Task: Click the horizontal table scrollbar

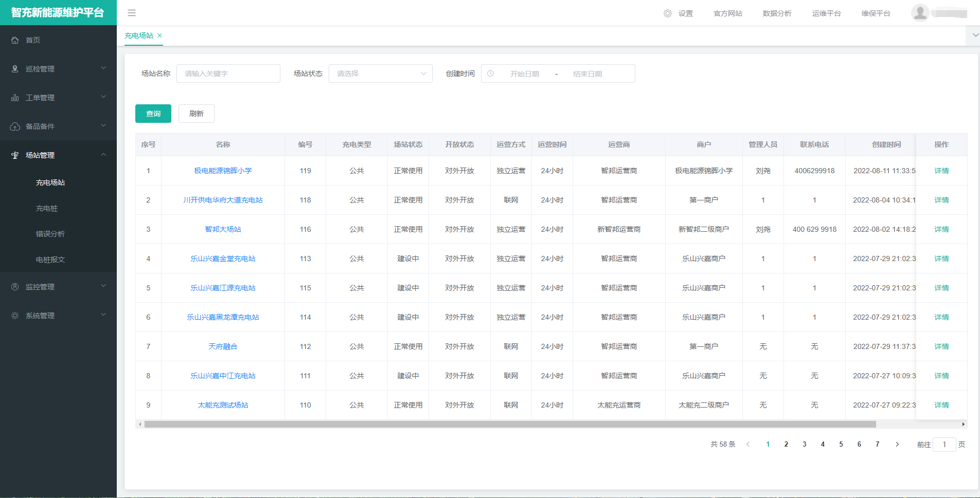Action: [509, 425]
